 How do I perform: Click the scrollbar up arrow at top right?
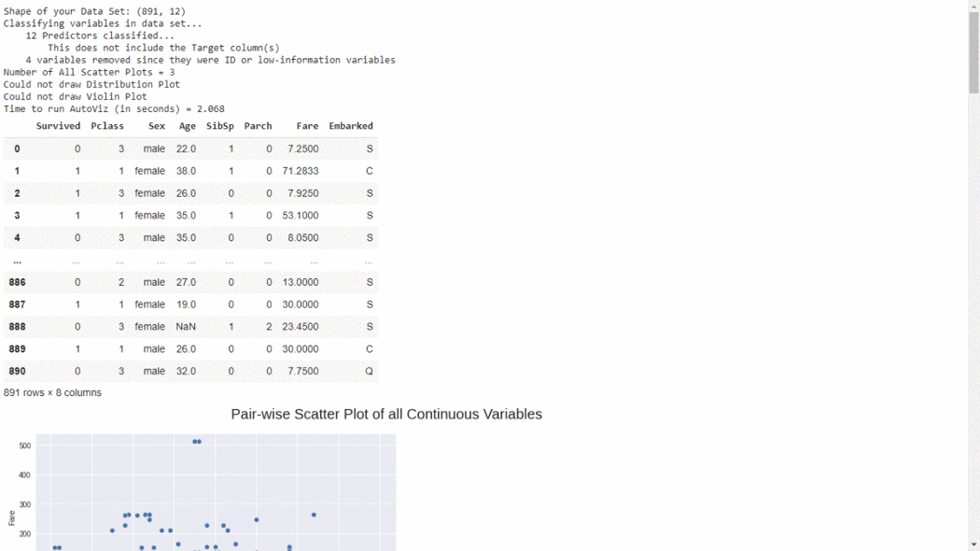(973, 6)
